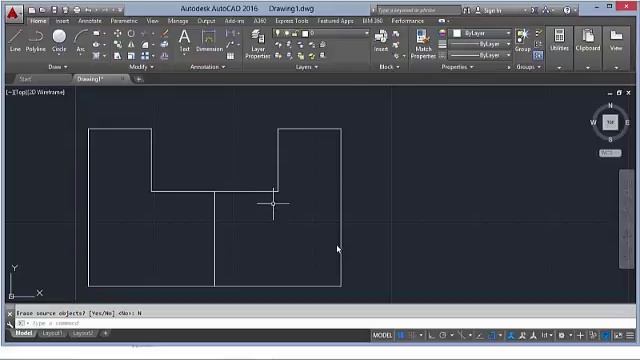Viewport: 640px width, 360px height.
Task: Open the Manage ribbon tab
Action: 178,21
